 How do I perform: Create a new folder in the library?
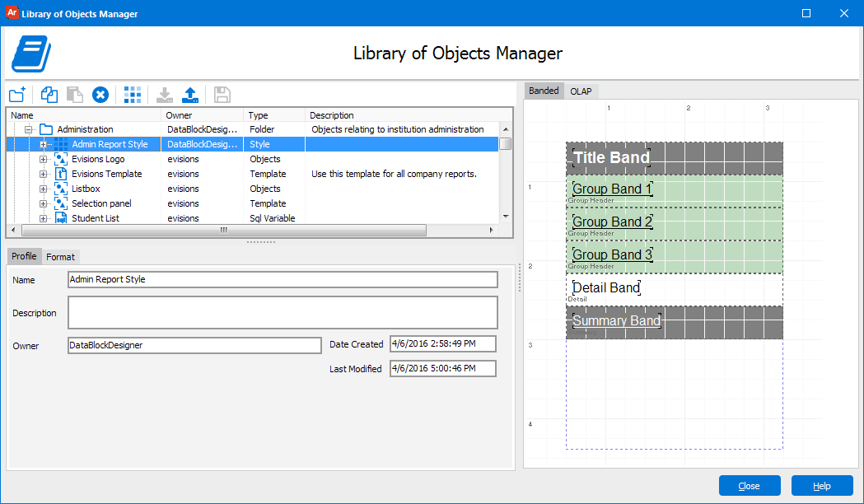pyautogui.click(x=16, y=95)
